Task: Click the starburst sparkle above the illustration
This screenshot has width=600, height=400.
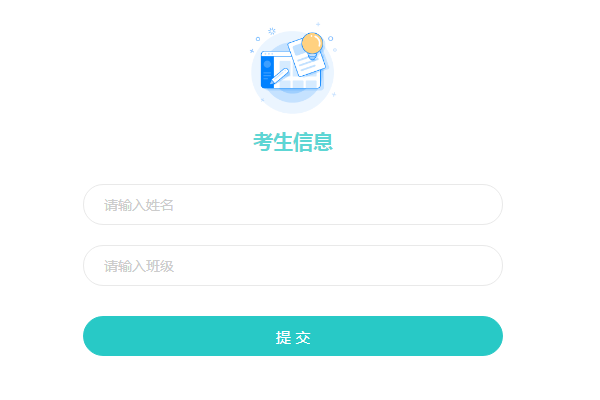Action: (x=272, y=31)
